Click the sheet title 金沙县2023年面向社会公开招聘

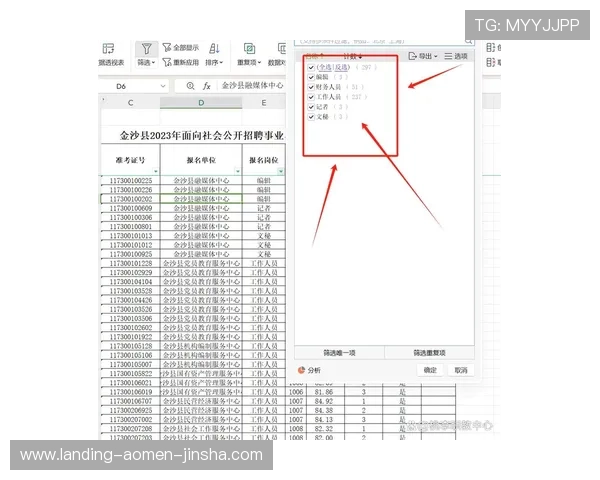tap(202, 136)
